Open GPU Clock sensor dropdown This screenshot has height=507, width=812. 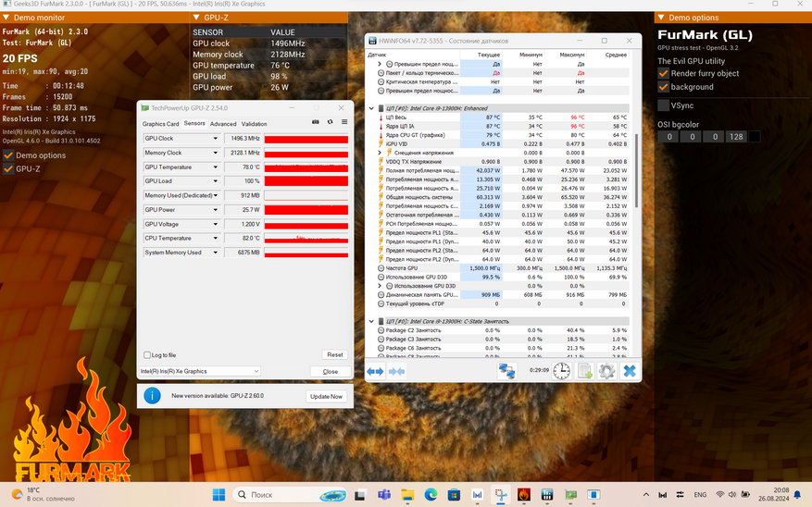click(216, 139)
